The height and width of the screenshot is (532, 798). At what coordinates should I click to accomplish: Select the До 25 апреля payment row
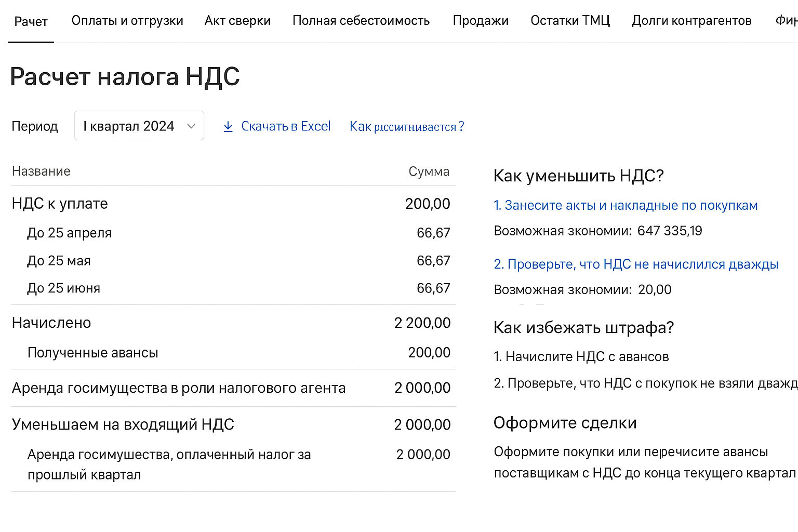tap(70, 233)
